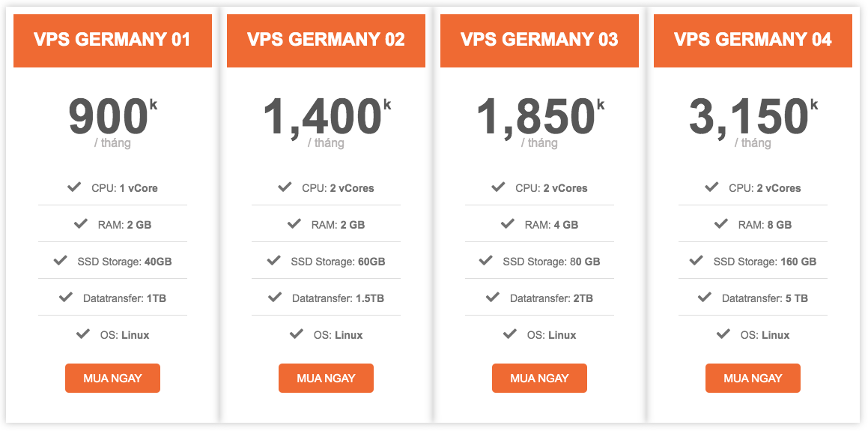Open the VPS GERMANY 02 header banner
The height and width of the screenshot is (431, 868).
[x=326, y=41]
